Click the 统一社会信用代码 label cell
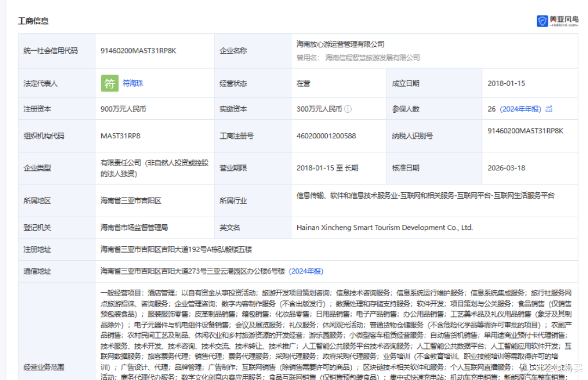This screenshot has height=380, width=588. point(57,51)
